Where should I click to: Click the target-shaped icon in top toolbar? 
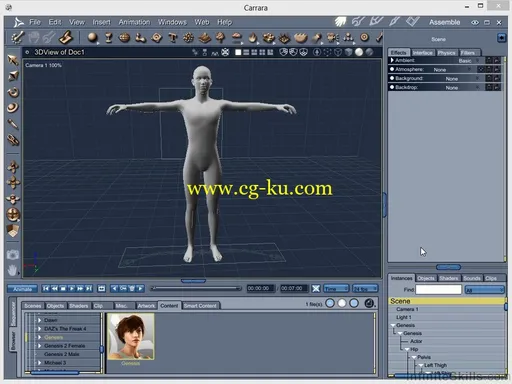(365, 37)
